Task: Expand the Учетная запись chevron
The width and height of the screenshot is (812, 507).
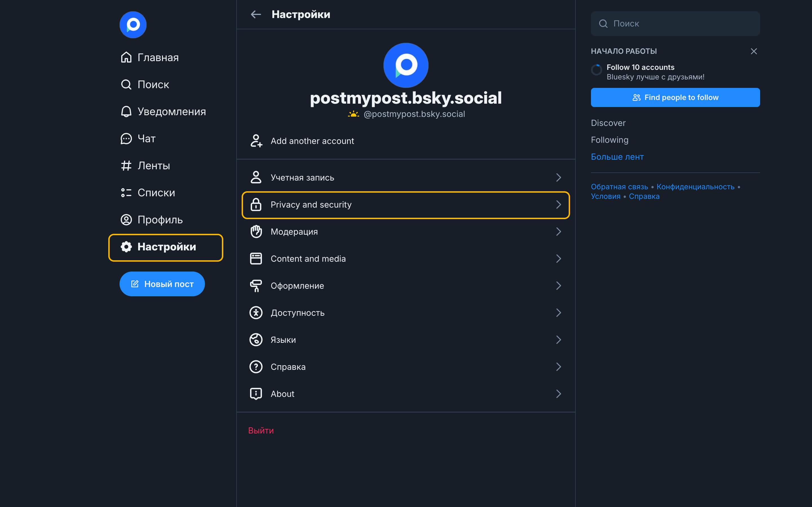Action: click(558, 177)
